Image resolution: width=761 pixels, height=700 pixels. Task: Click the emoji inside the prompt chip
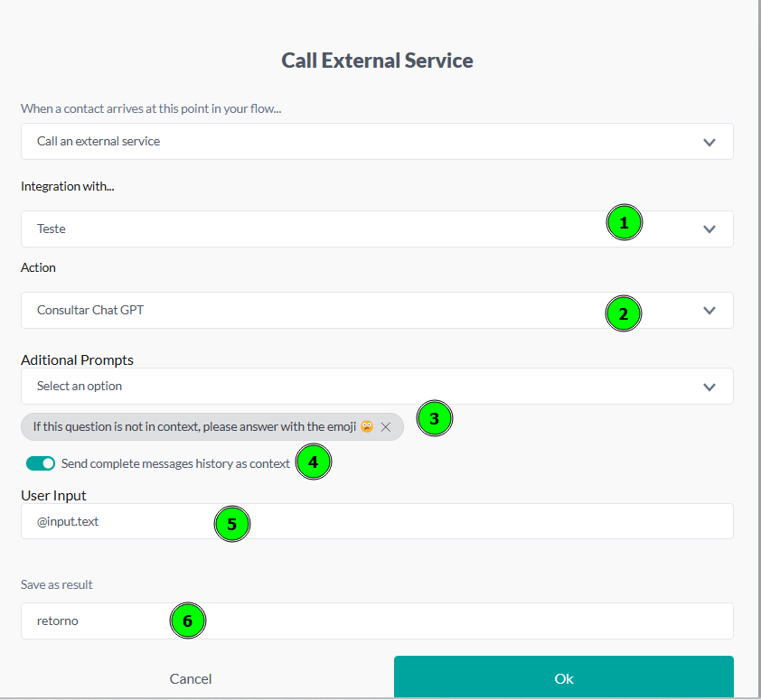coord(367,427)
